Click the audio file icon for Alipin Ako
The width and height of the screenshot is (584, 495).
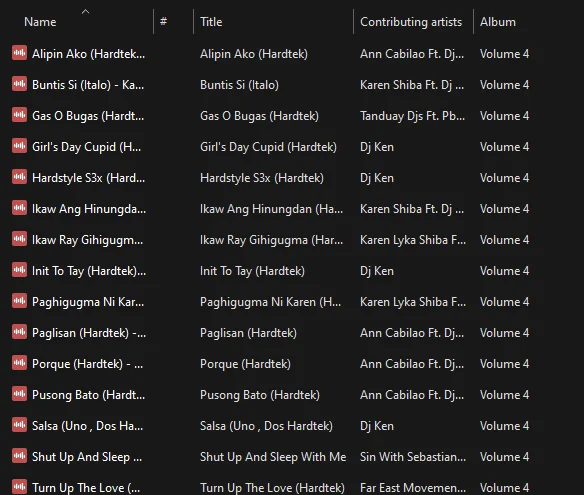point(19,53)
